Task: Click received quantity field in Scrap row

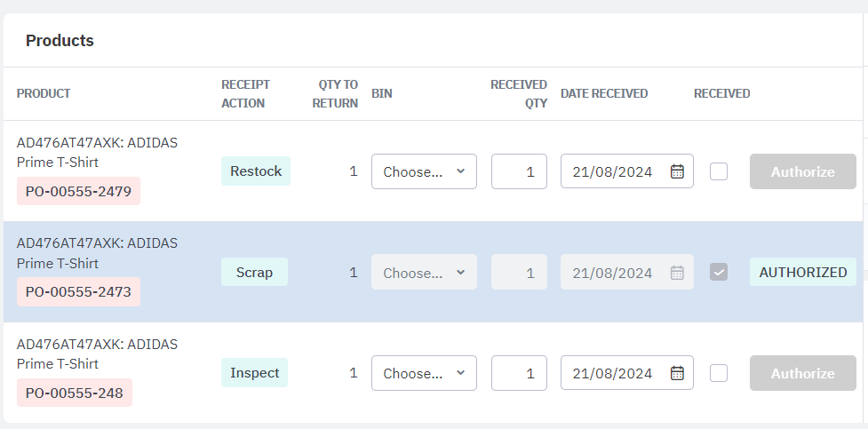Action: click(519, 273)
